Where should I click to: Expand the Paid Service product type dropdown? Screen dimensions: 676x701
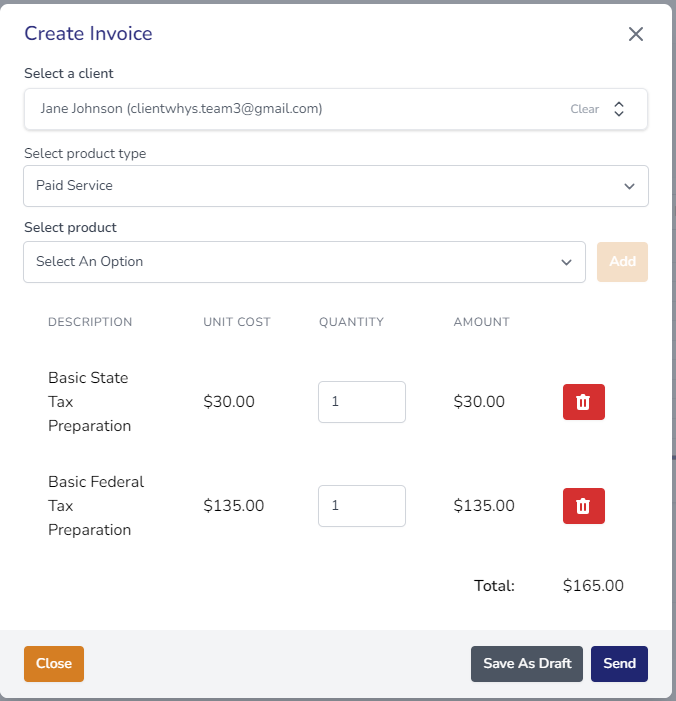[x=336, y=186]
